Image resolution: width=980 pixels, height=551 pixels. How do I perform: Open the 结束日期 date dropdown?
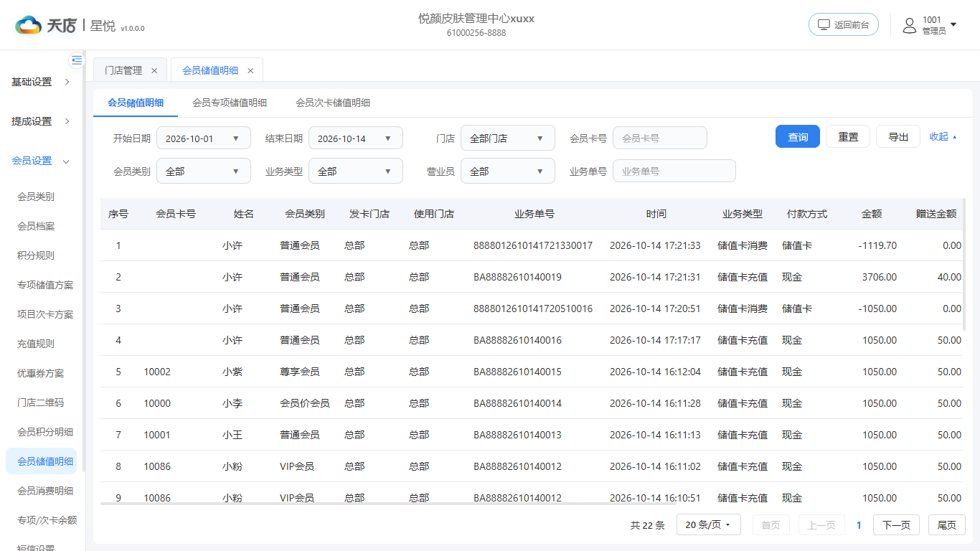pos(356,138)
